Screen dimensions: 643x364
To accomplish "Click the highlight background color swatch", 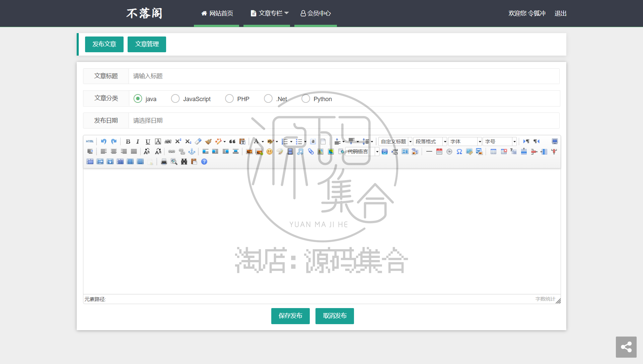I will pyautogui.click(x=270, y=142).
